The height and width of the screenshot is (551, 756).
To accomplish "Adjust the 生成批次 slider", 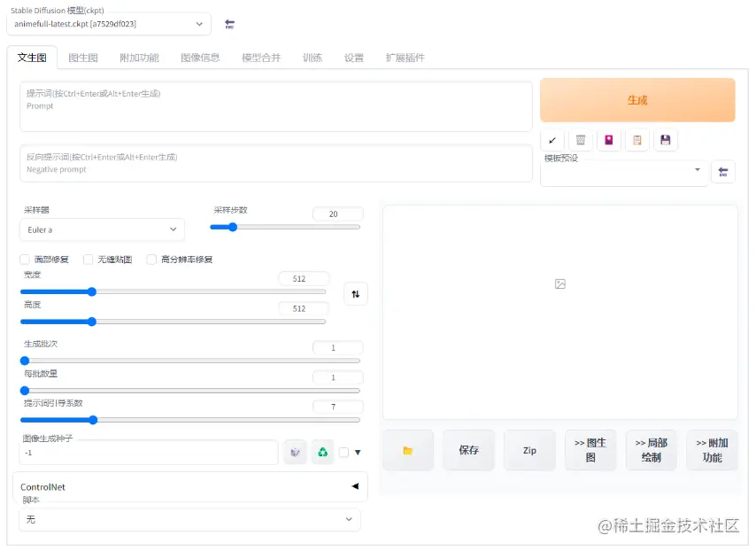I will [190, 361].
